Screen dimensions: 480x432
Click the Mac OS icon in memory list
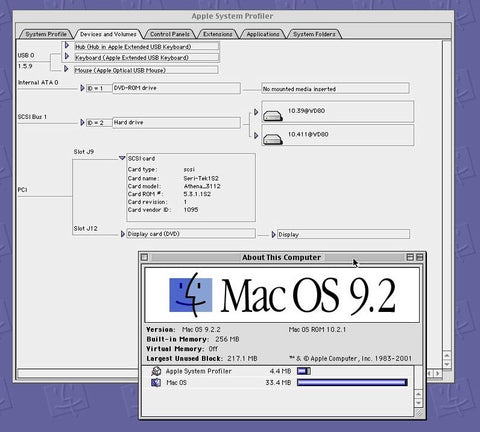pyautogui.click(x=156, y=382)
